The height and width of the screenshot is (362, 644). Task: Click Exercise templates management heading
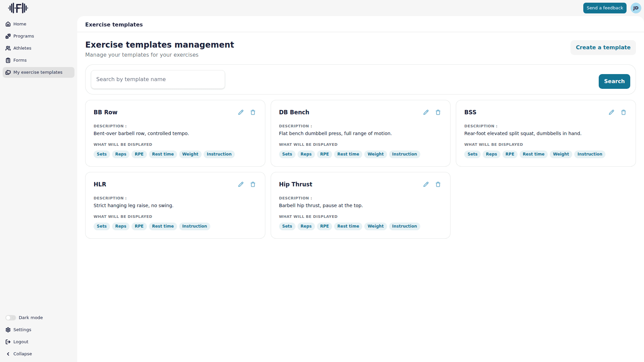(x=160, y=45)
